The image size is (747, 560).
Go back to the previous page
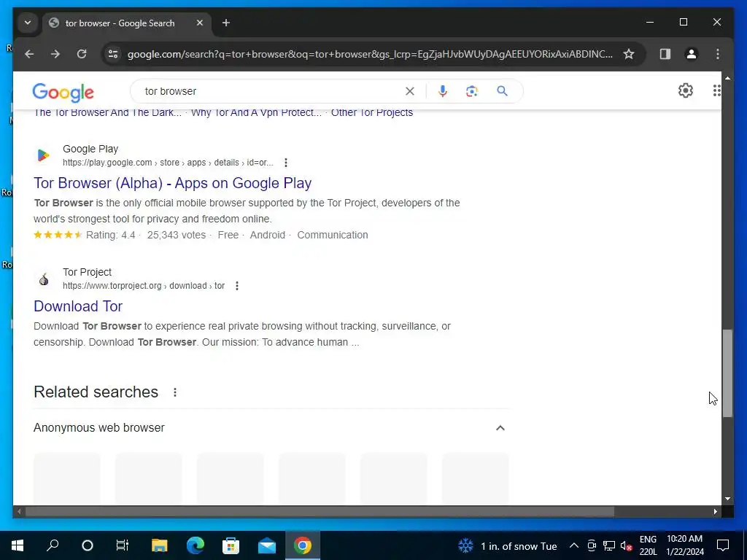(29, 54)
